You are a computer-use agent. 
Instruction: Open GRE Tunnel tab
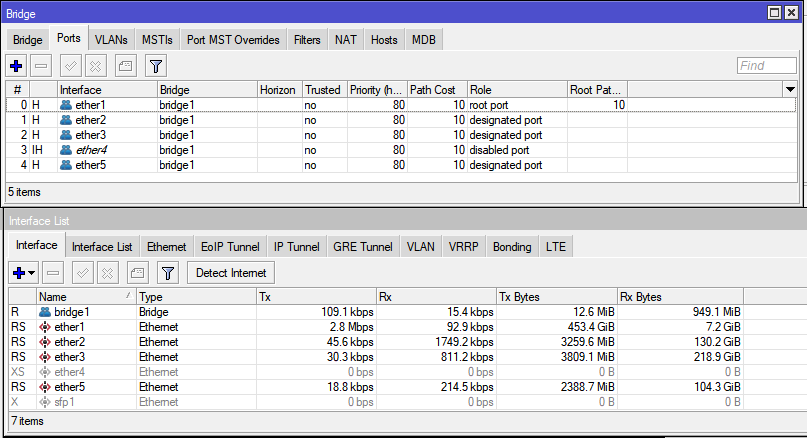(363, 247)
